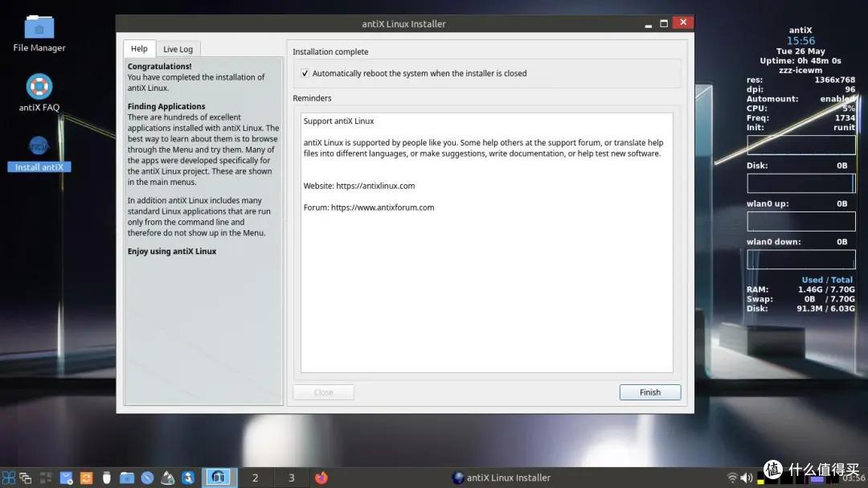Click the volume speaker tray icon
Viewport: 868px width, 488px height.
click(746, 478)
